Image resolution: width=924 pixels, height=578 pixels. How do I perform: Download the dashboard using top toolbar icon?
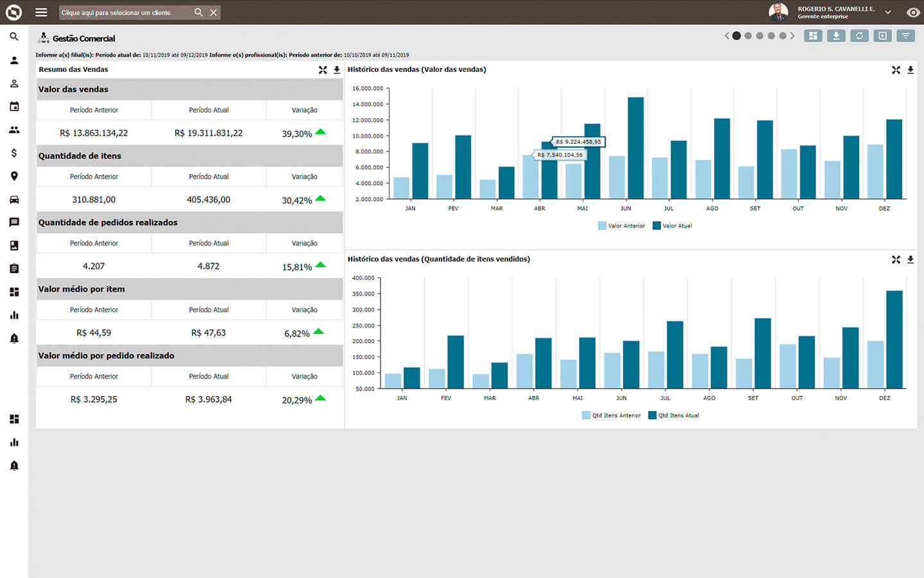836,36
